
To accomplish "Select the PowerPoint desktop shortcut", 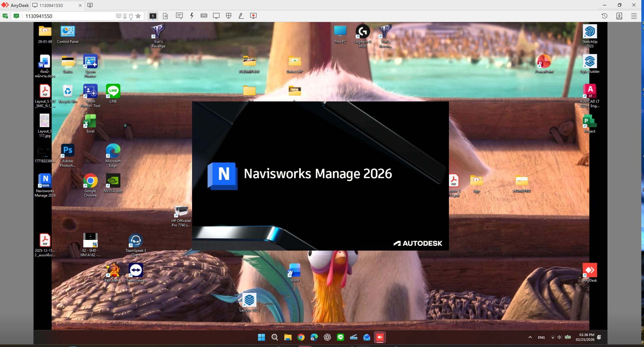I will tap(544, 64).
